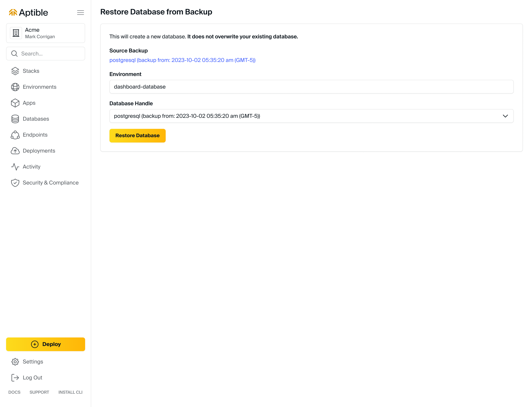Click the Stacks layers icon

coord(15,71)
